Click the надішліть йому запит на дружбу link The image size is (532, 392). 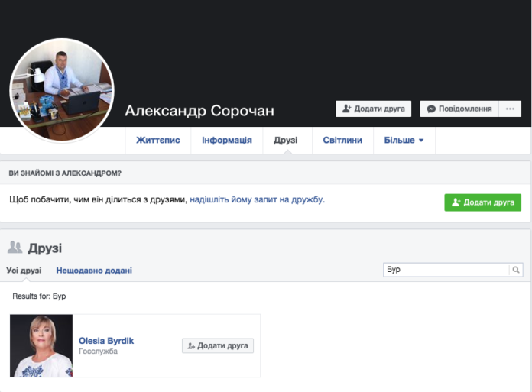point(257,199)
